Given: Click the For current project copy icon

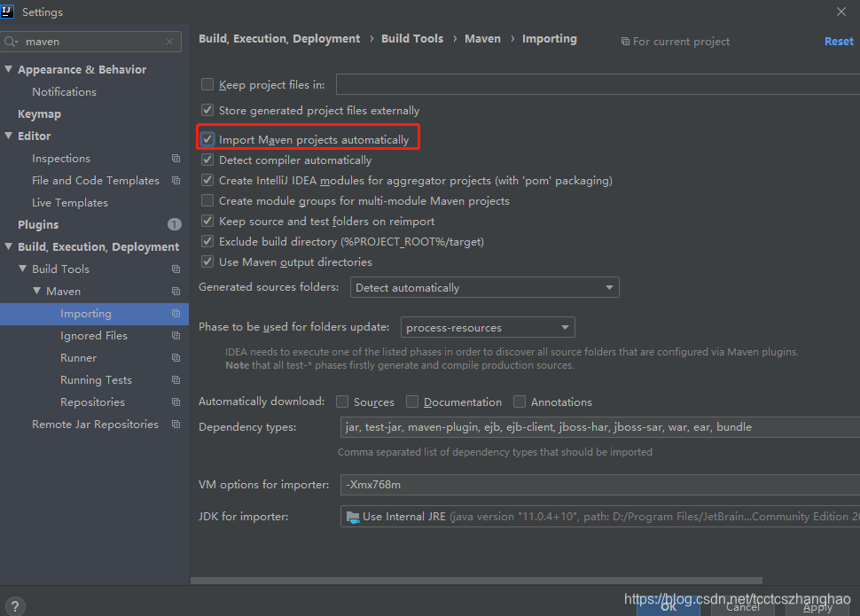Looking at the screenshot, I should click(x=625, y=42).
